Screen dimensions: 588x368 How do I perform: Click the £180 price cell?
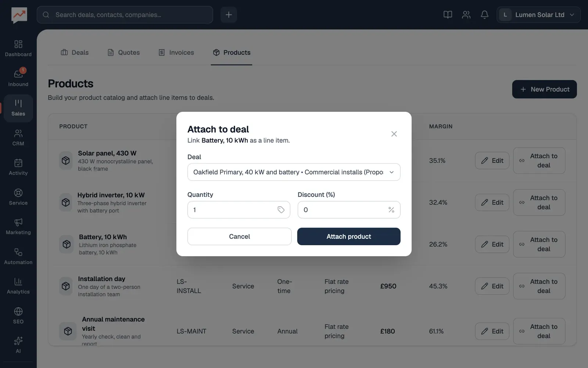pos(387,331)
